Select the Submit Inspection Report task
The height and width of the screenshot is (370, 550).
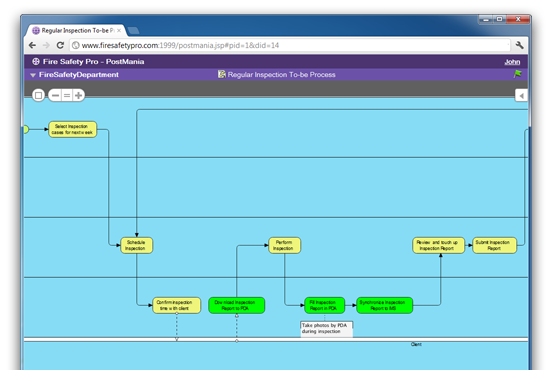(495, 245)
